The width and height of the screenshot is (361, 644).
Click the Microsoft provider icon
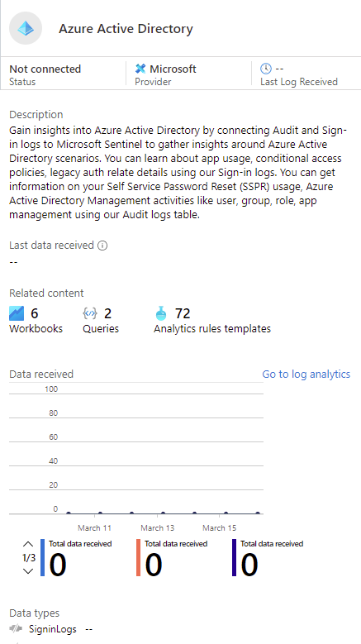coord(140,69)
